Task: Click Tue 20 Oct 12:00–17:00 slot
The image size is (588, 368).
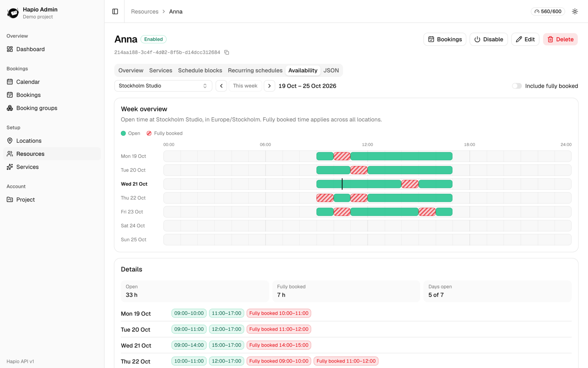Action: (x=226, y=329)
